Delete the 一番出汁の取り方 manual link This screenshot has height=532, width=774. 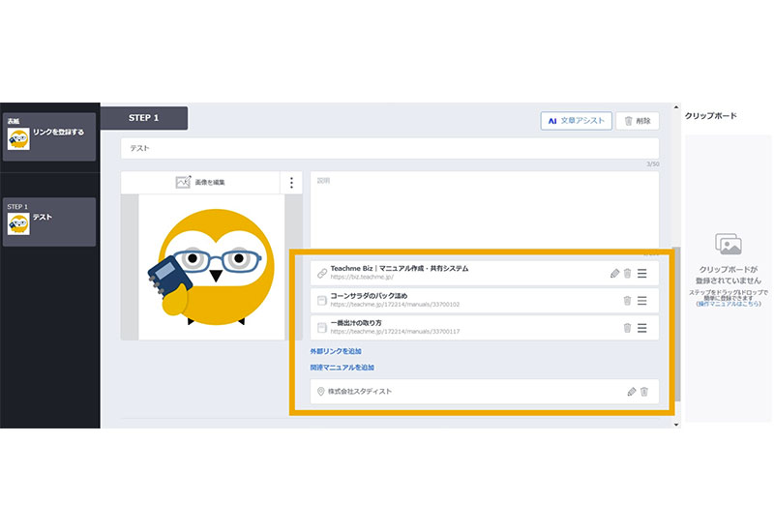coord(627,328)
